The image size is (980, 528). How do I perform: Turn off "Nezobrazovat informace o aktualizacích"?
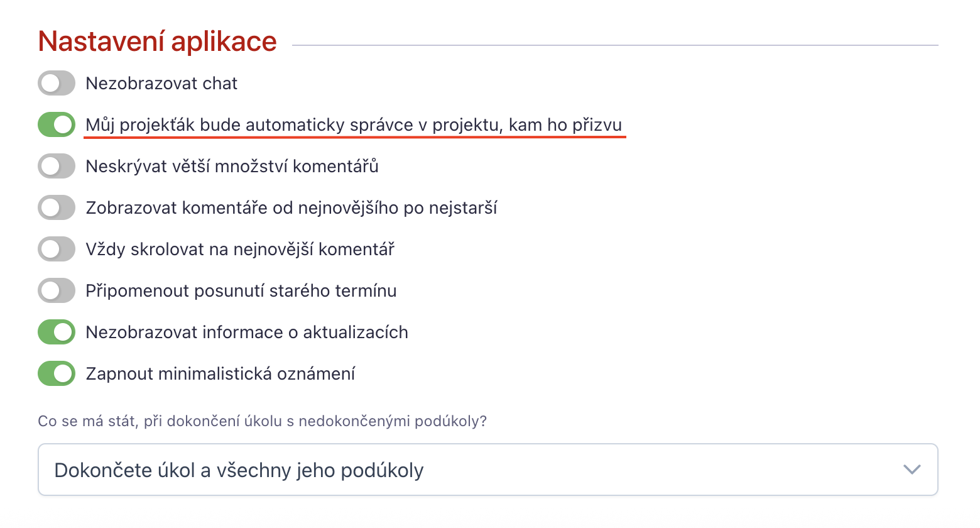[x=56, y=332]
